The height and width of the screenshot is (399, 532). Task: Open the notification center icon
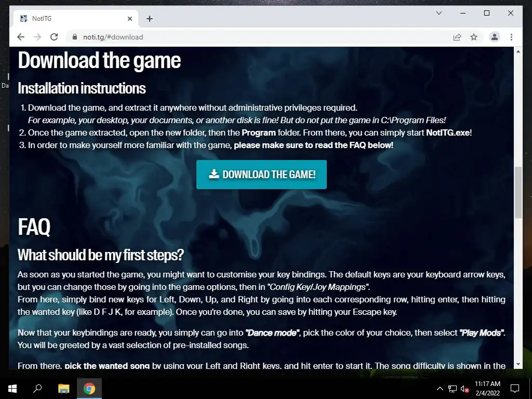515,389
